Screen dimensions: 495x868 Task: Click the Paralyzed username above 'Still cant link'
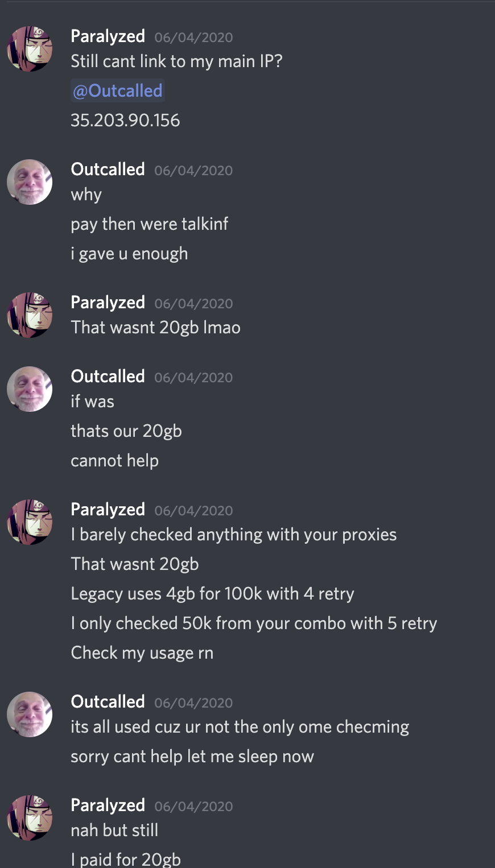point(108,36)
